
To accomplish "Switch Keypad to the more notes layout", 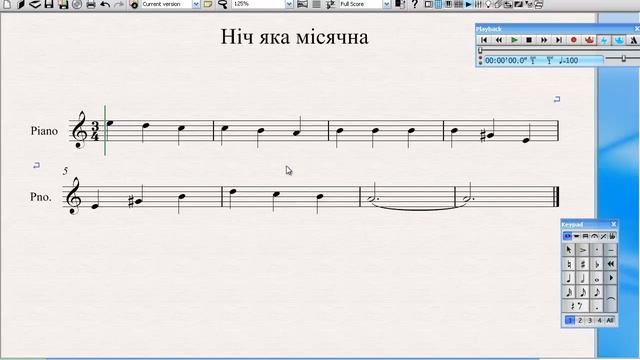I will (577, 236).
